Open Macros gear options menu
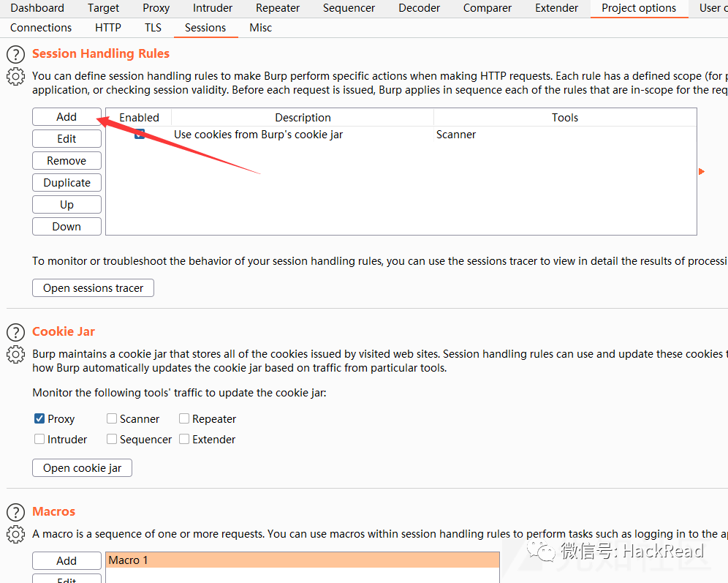This screenshot has height=583, width=728. pos(16,534)
